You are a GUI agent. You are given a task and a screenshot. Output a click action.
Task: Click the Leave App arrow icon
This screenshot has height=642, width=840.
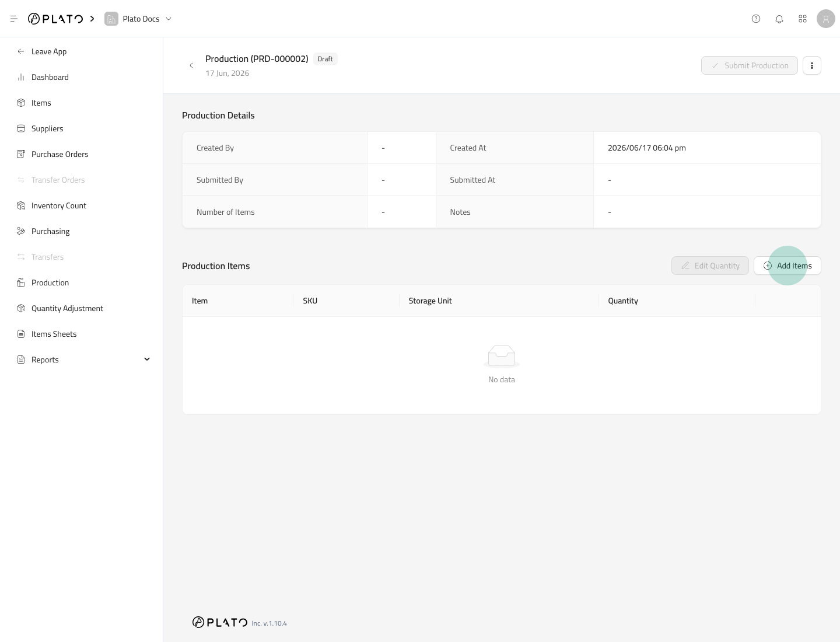(x=21, y=51)
